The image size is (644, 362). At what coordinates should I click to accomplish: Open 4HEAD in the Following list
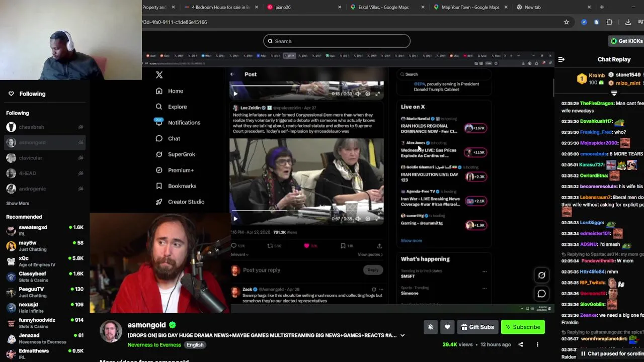(x=45, y=173)
